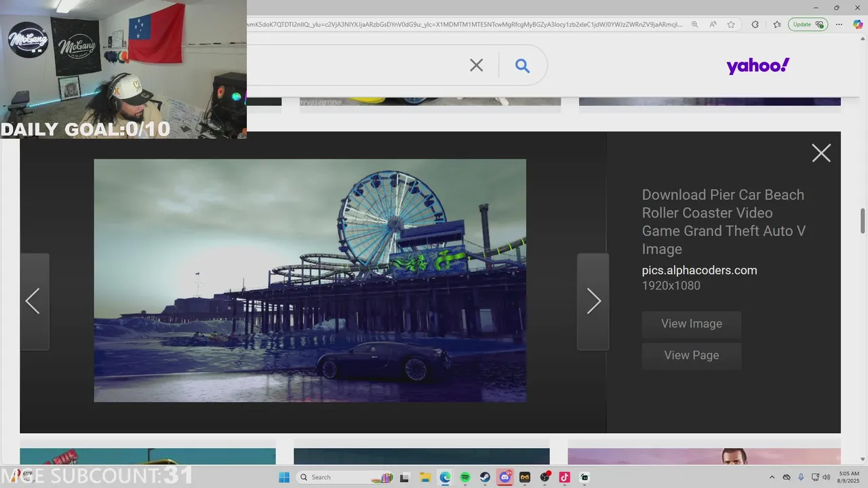The width and height of the screenshot is (868, 488).
Task: Clear the Yahoo search box with X
Action: click(x=477, y=65)
